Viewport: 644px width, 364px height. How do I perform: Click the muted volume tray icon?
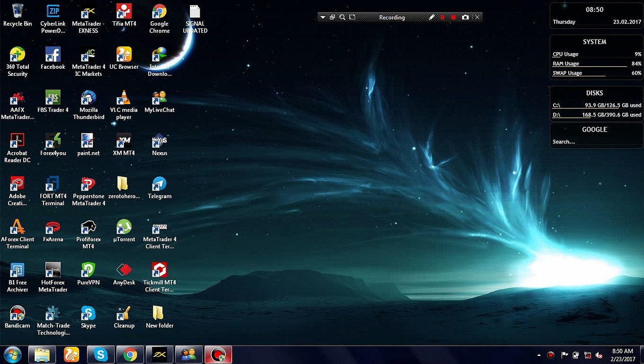(x=599, y=355)
